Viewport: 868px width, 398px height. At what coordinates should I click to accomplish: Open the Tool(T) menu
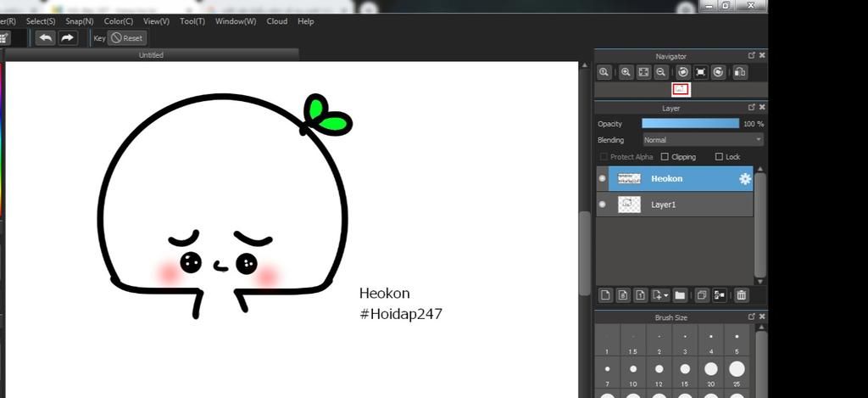click(192, 21)
